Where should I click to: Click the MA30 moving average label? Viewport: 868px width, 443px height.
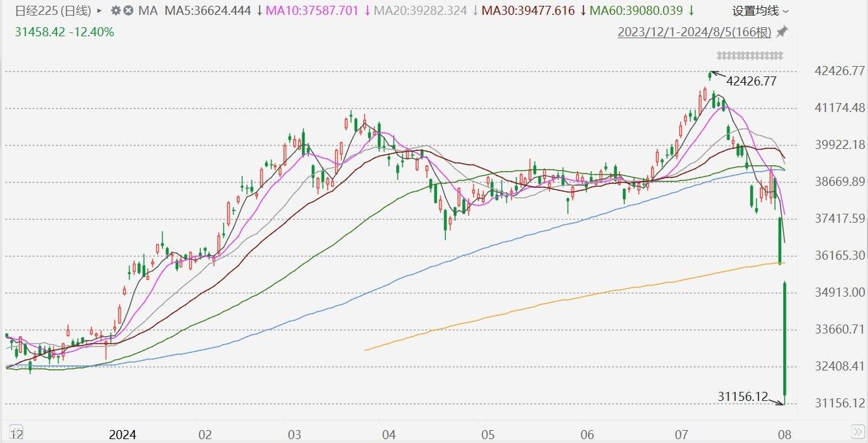[x=530, y=10]
